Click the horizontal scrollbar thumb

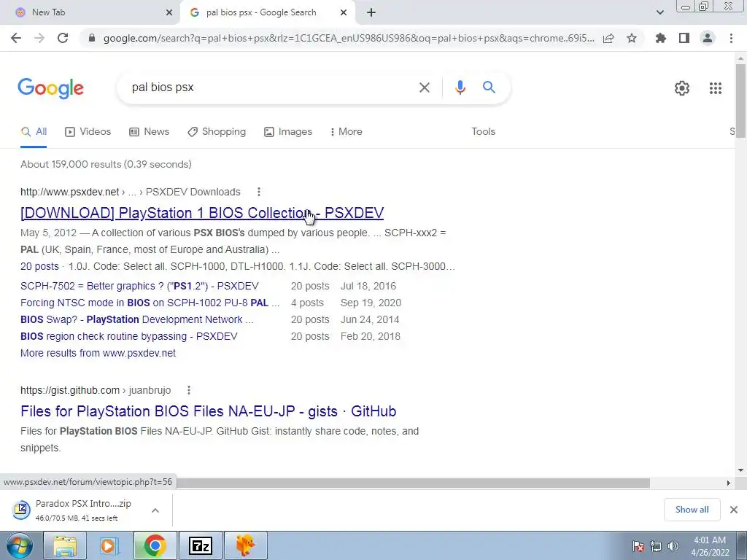(x=413, y=483)
